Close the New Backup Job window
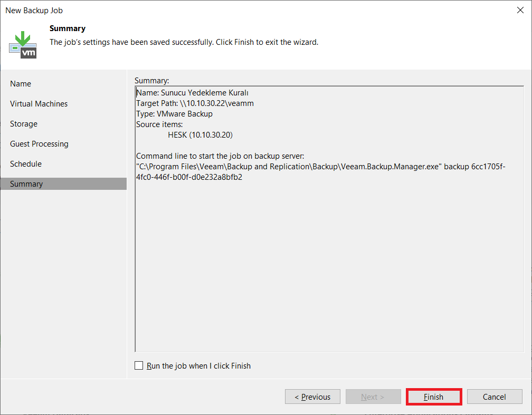The width and height of the screenshot is (532, 415). (520, 10)
